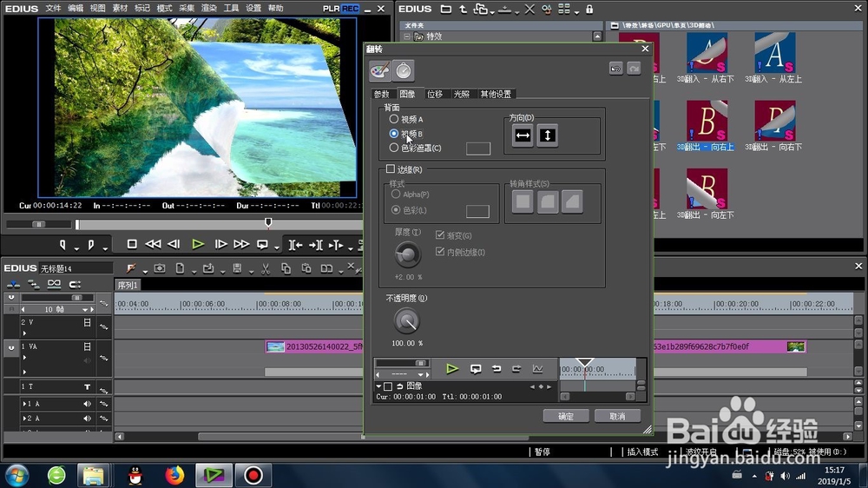Viewport: 868px width, 488px height.
Task: Click the stopwatch timing icon in dialog
Action: tap(404, 71)
